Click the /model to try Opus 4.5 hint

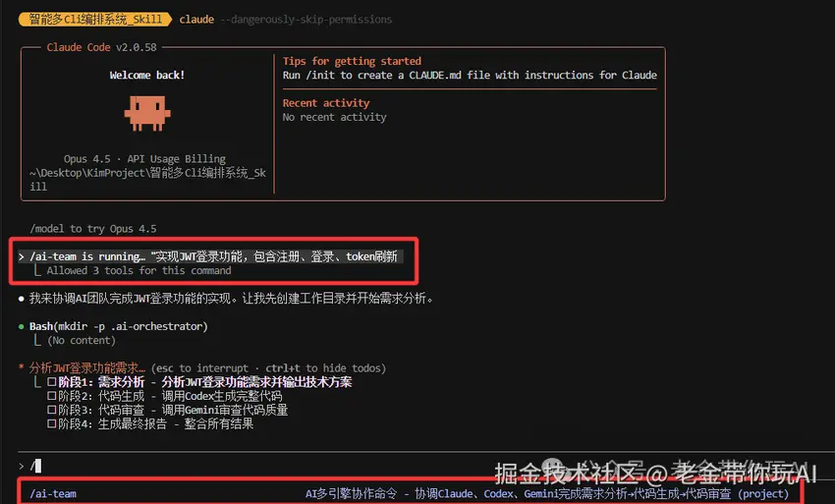point(93,229)
